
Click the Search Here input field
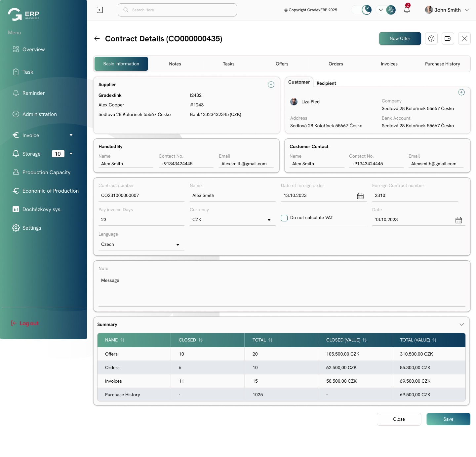[177, 10]
